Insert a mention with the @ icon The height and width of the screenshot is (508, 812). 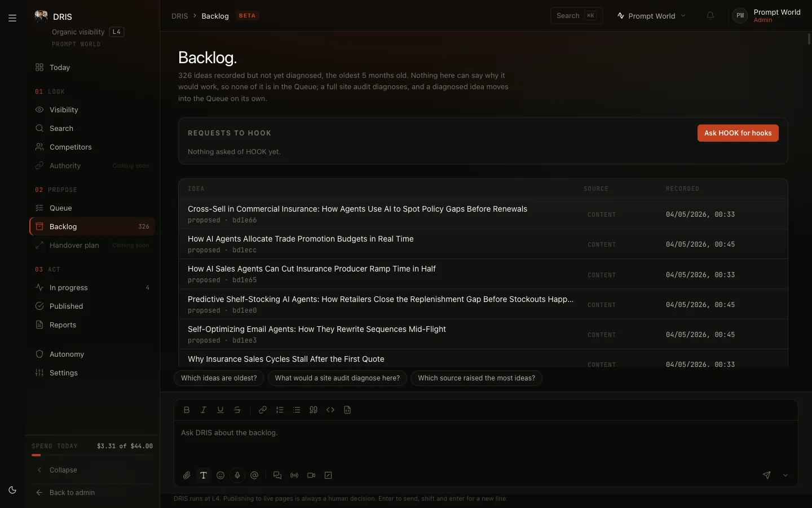click(254, 475)
